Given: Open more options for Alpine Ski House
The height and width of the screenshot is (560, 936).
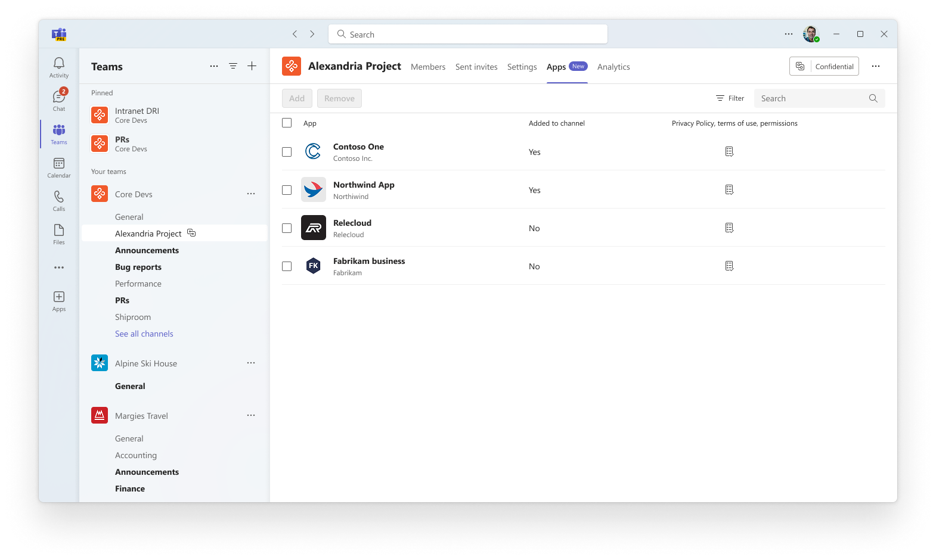Looking at the screenshot, I should tap(251, 363).
